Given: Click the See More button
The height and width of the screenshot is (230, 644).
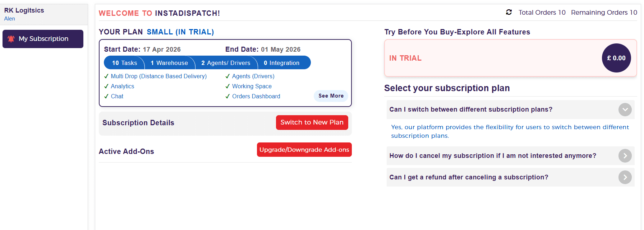Looking at the screenshot, I should [331, 96].
